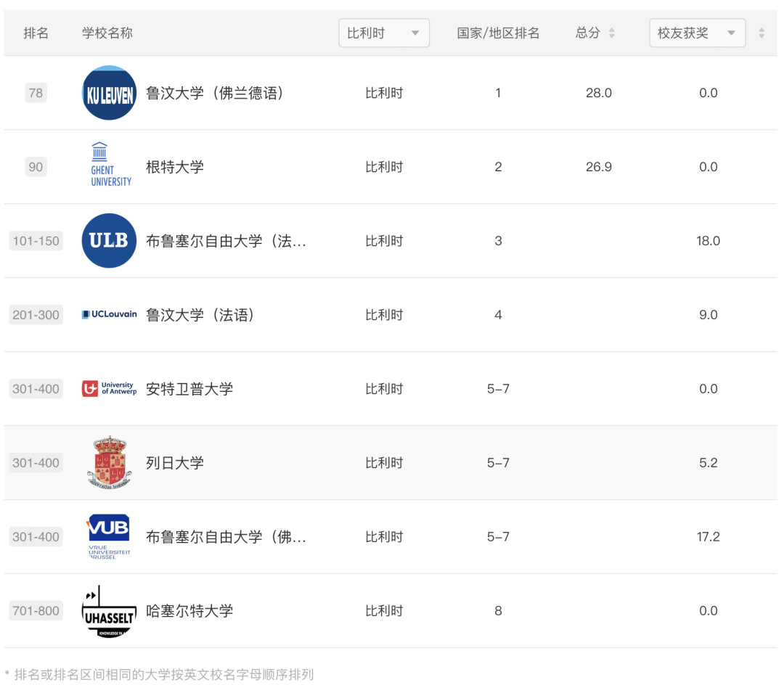Select rank badge 701-800
This screenshot has height=685, width=784.
pos(36,610)
